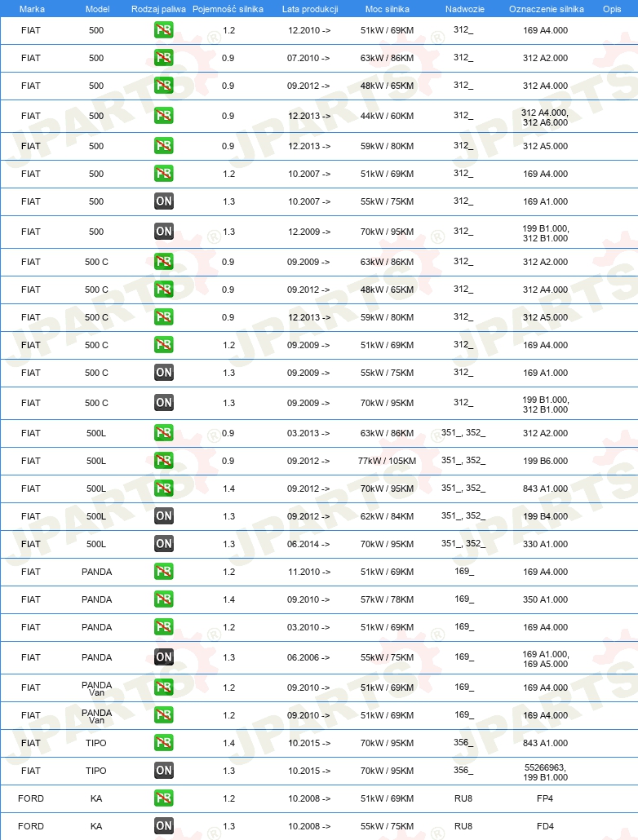Click engine code 350 A1.000
This screenshot has width=638, height=840.
tap(545, 599)
